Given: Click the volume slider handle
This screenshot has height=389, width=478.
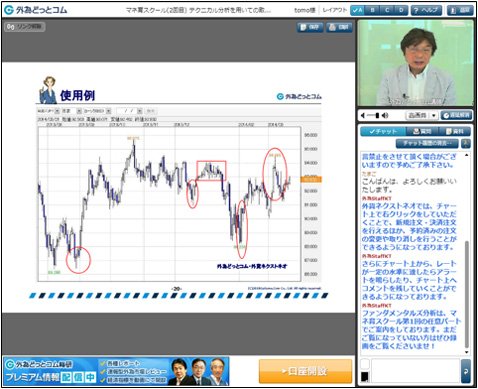Looking at the screenshot, I should coord(377,115).
